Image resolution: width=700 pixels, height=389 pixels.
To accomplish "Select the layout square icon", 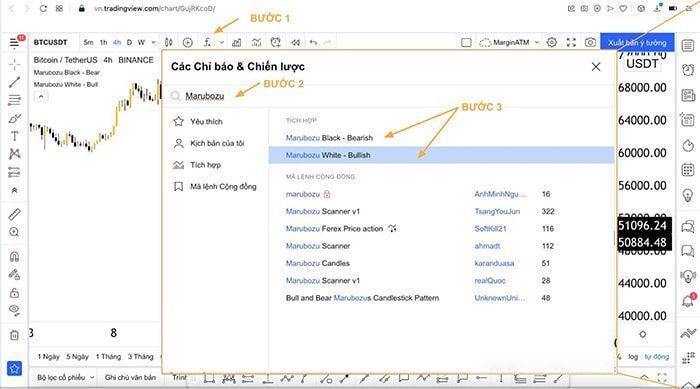I will click(466, 42).
